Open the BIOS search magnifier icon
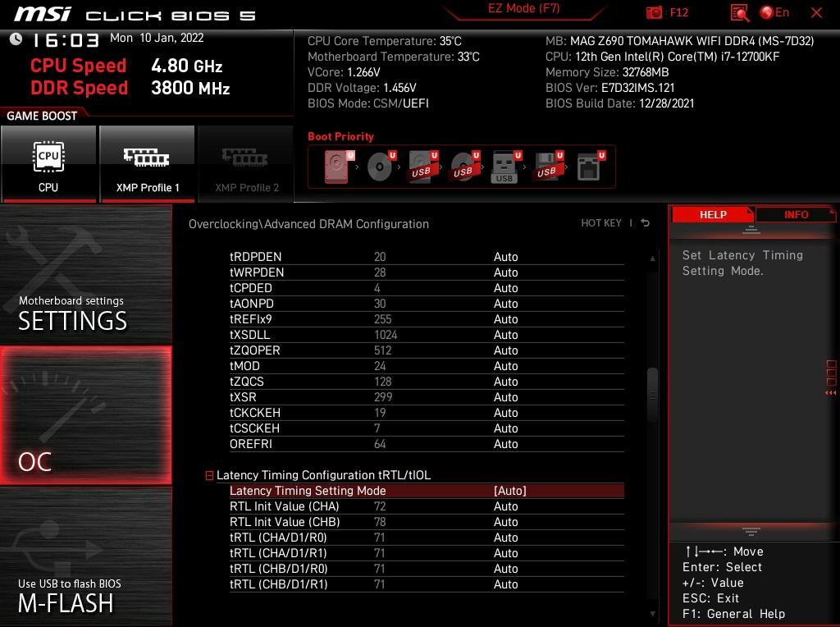The image size is (840, 627). [739, 13]
